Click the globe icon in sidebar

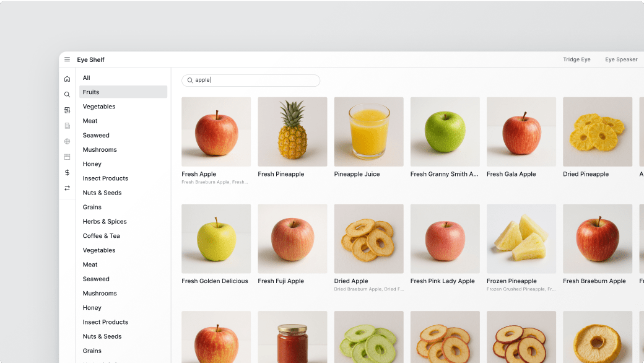(67, 141)
